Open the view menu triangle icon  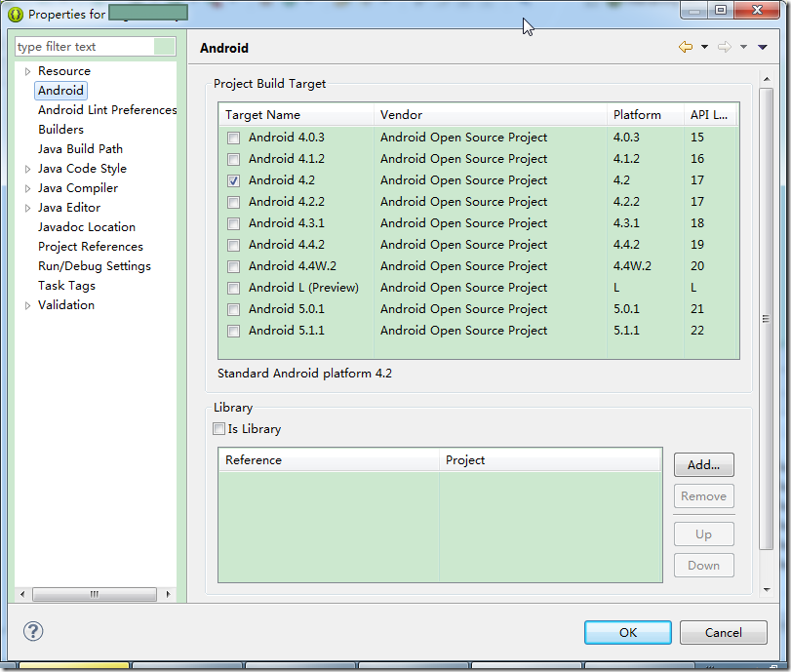(763, 48)
